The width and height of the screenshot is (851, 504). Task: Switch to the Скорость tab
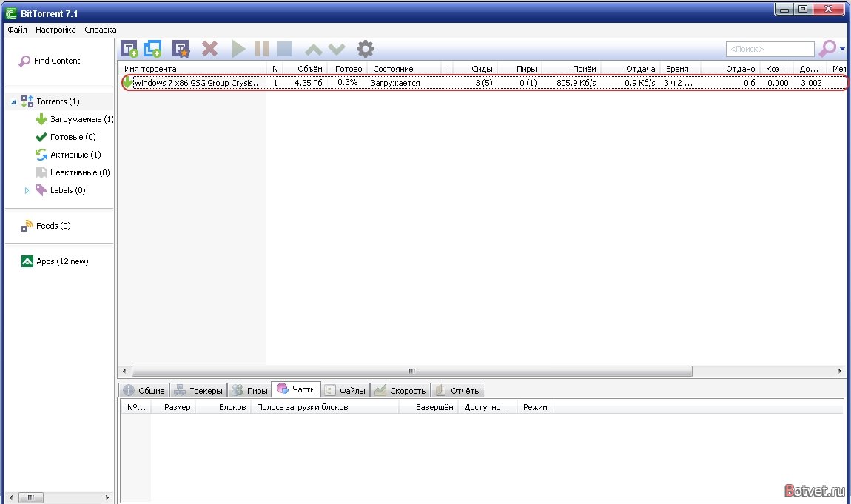[x=400, y=391]
